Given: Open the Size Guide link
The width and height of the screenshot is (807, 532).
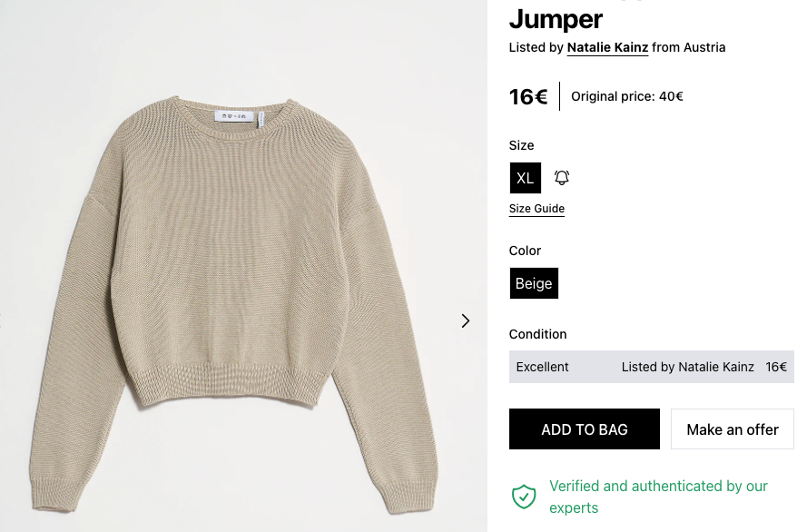Looking at the screenshot, I should [536, 209].
